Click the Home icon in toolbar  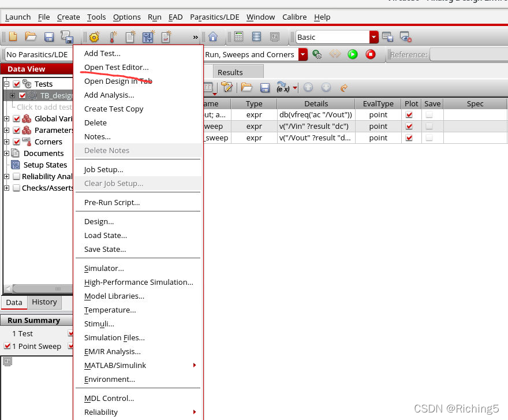[x=213, y=36]
